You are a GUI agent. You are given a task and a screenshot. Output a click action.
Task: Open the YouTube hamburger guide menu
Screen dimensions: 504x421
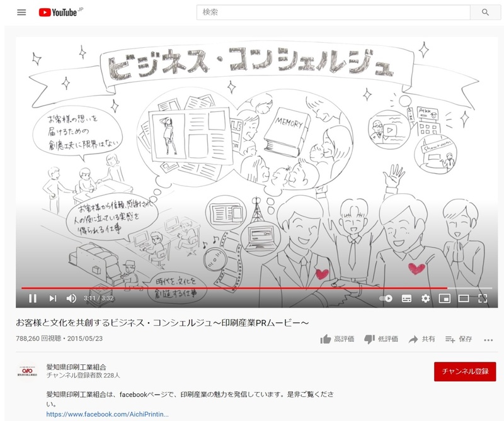coord(21,13)
